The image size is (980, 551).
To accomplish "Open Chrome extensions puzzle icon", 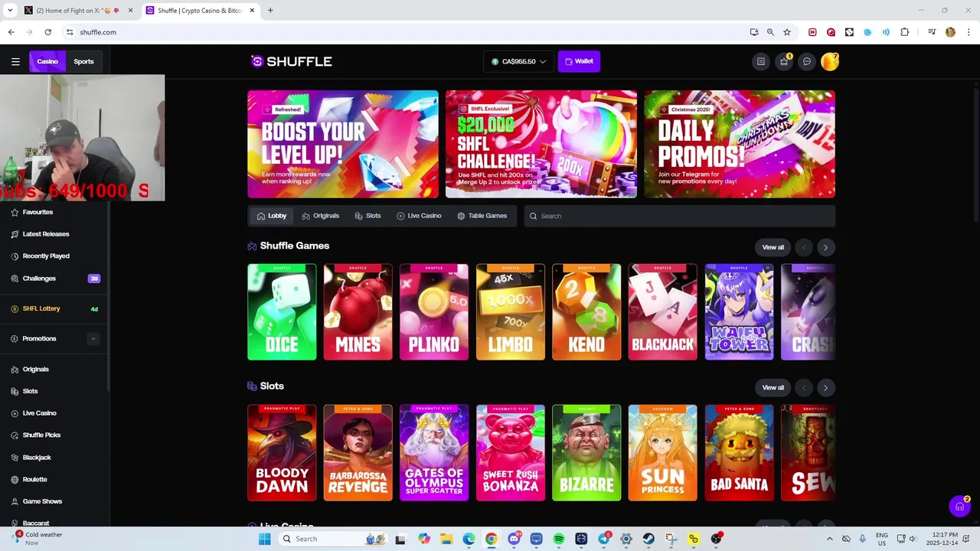I will [904, 32].
